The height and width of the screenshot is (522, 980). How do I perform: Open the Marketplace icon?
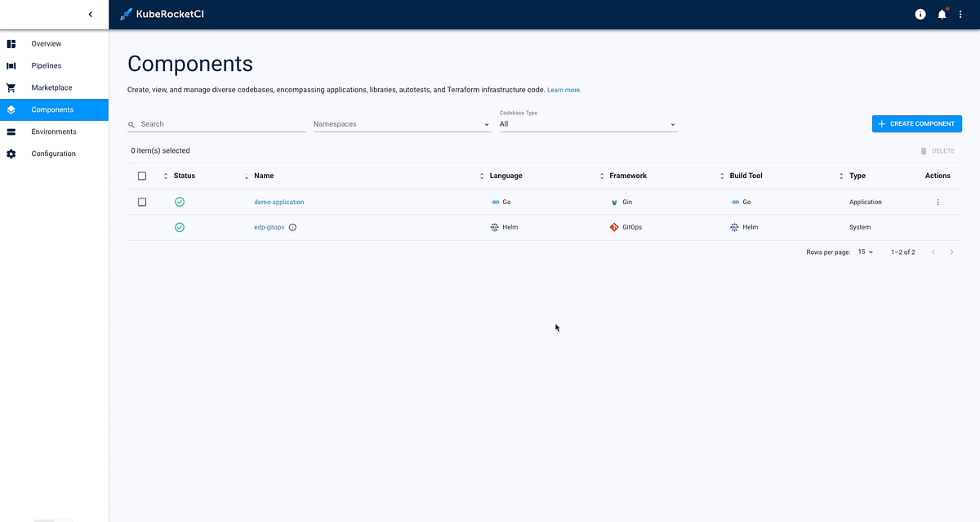pyautogui.click(x=11, y=87)
